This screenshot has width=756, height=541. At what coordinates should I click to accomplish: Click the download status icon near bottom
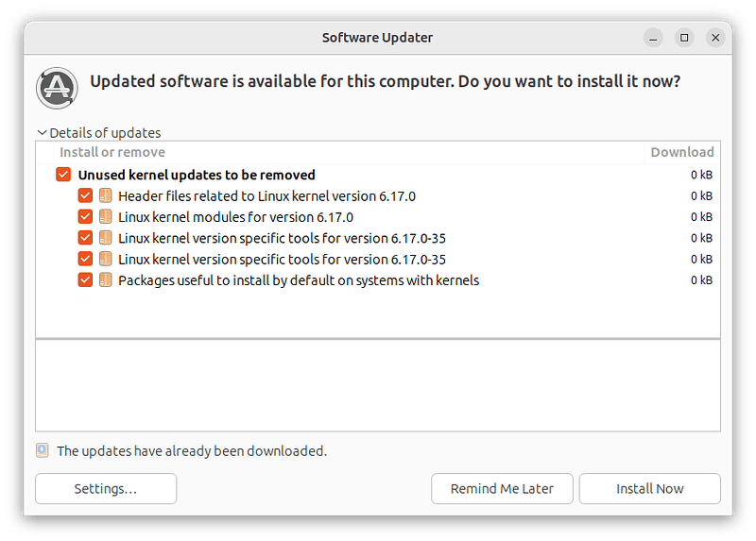(43, 450)
